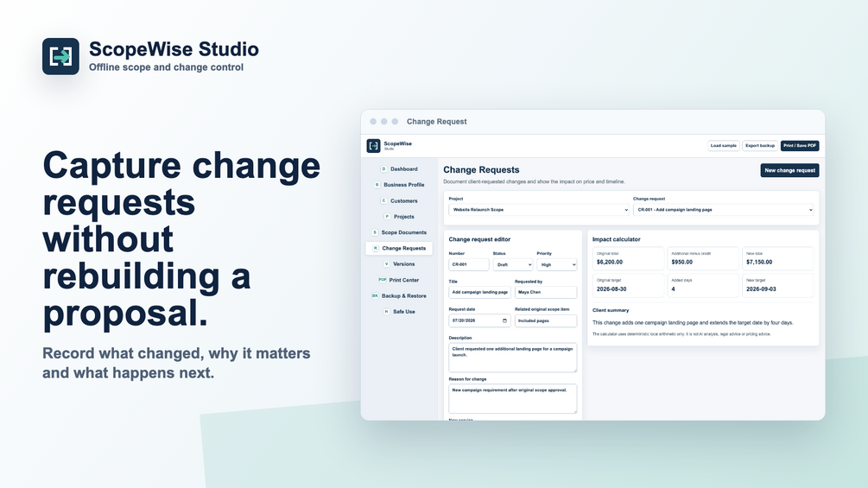Image resolution: width=868 pixels, height=488 pixels.
Task: Click the Projects sidebar icon
Action: click(387, 216)
